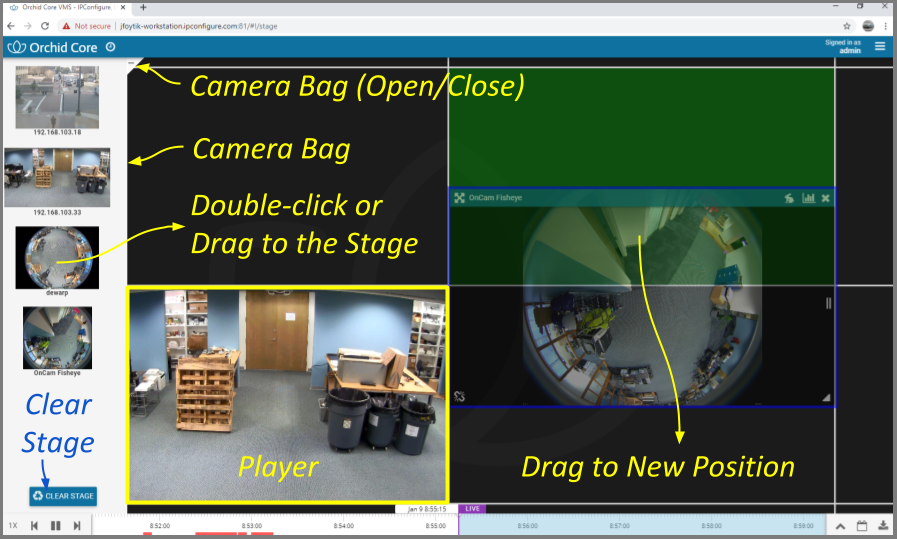Select the 192.168.103.18 street camera thumbnail
Image resolution: width=897 pixels, height=539 pixels.
coord(57,97)
